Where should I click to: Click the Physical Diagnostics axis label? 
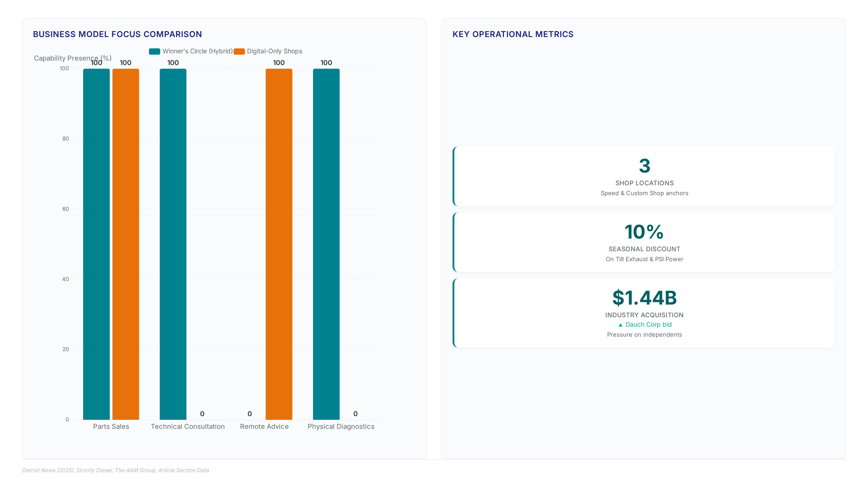coord(341,426)
